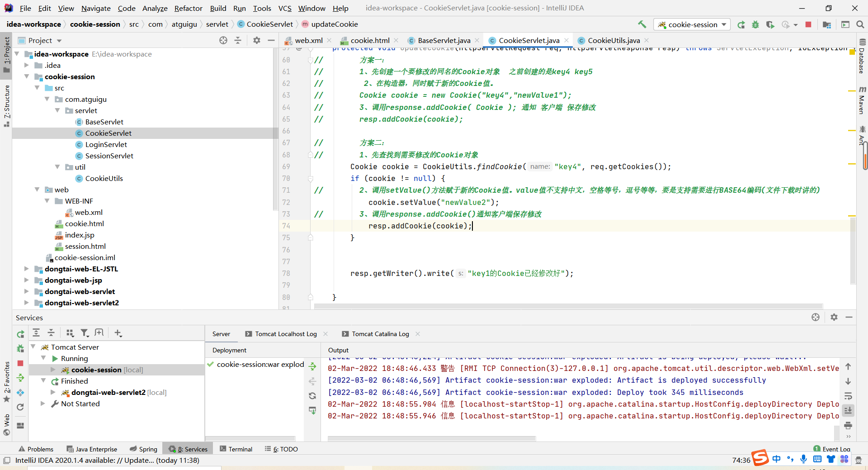Click the Build project hammer icon
This screenshot has height=470, width=868.
(642, 24)
